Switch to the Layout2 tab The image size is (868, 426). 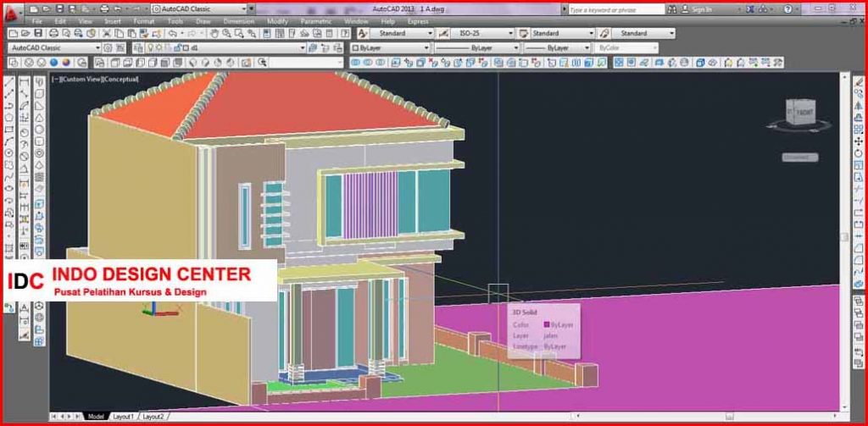point(153,416)
